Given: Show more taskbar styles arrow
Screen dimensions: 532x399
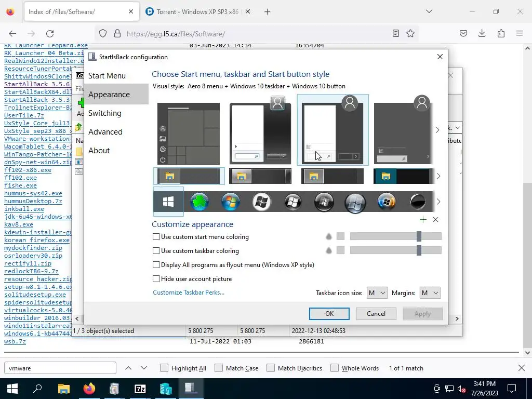Looking at the screenshot, I should [438, 176].
